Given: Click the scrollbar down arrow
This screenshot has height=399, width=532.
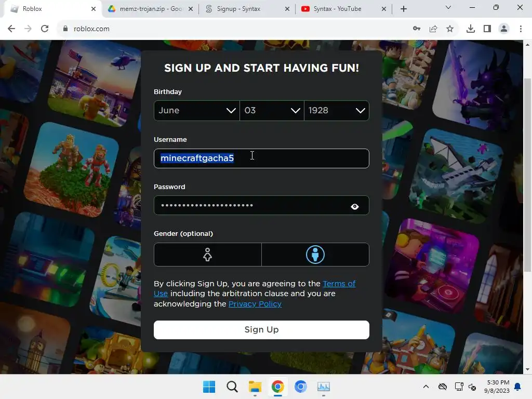Looking at the screenshot, I should coord(527,369).
